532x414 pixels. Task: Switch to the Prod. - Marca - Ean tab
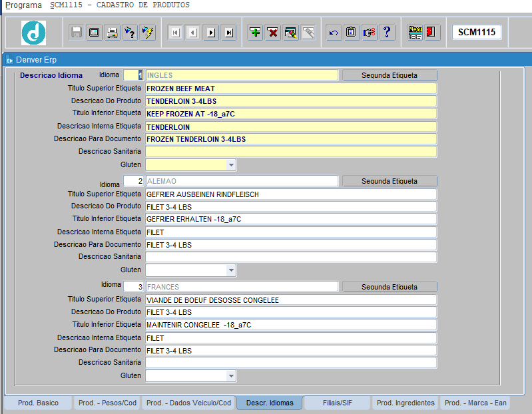click(475, 403)
